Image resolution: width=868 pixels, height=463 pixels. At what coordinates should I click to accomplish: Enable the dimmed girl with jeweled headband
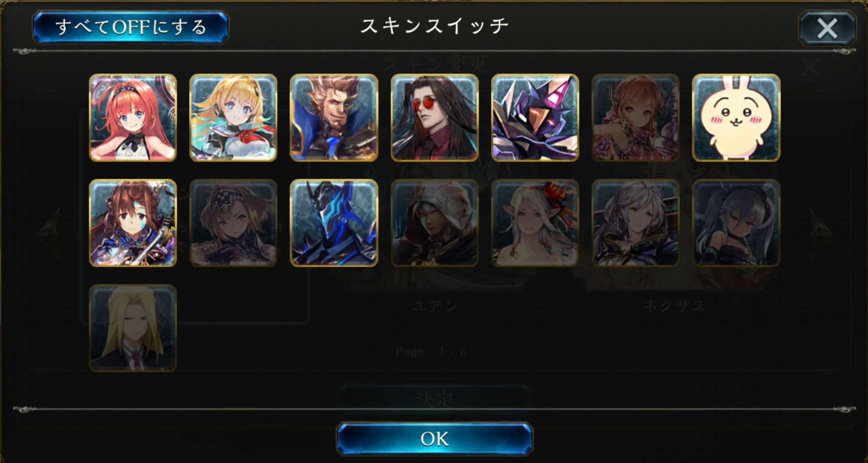(234, 223)
